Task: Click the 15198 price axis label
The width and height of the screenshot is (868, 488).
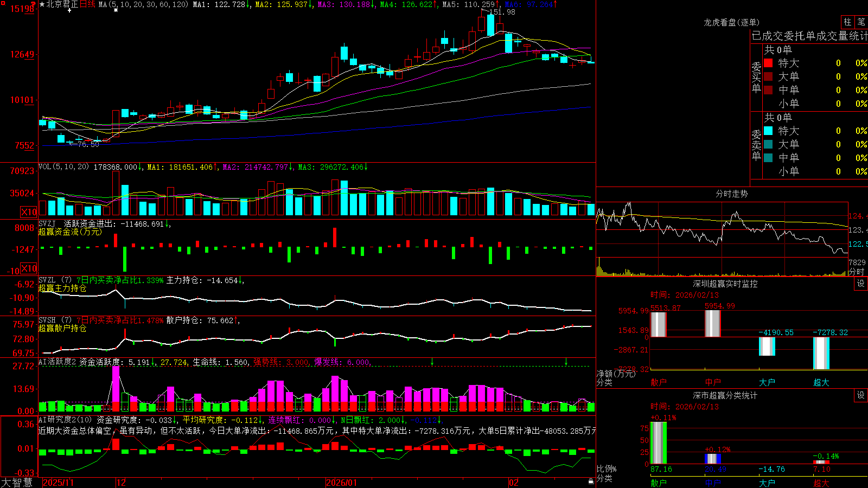Action: (x=23, y=9)
